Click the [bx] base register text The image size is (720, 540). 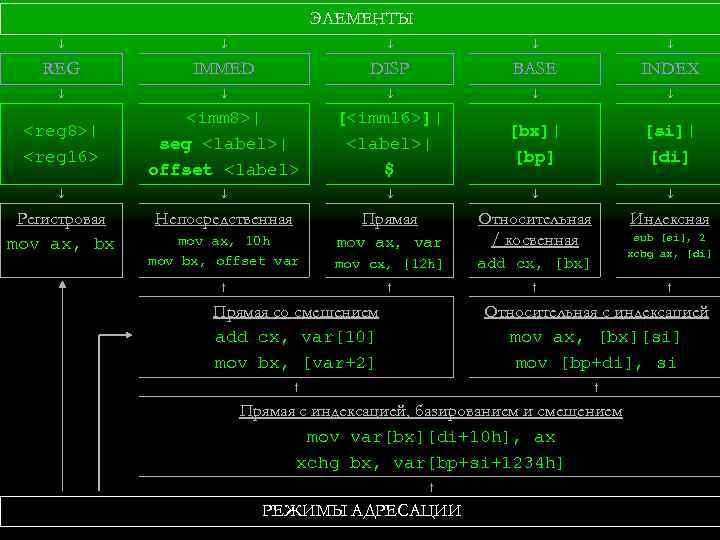point(530,131)
